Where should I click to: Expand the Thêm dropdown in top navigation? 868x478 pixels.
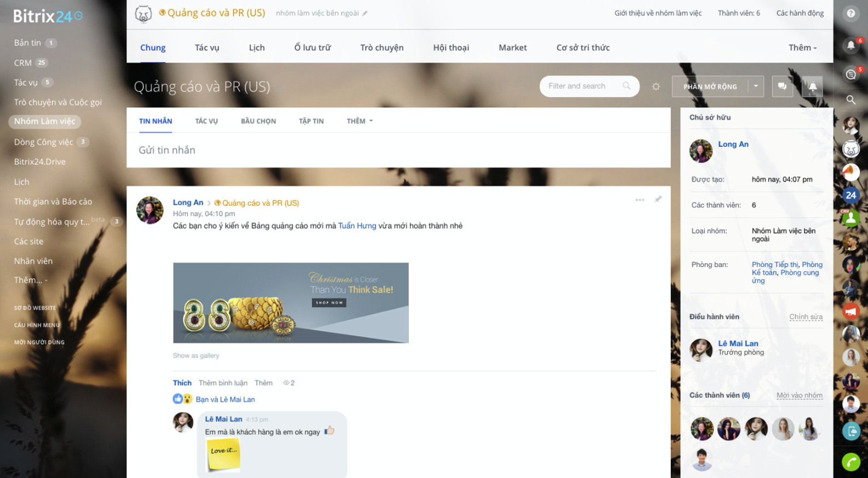802,48
